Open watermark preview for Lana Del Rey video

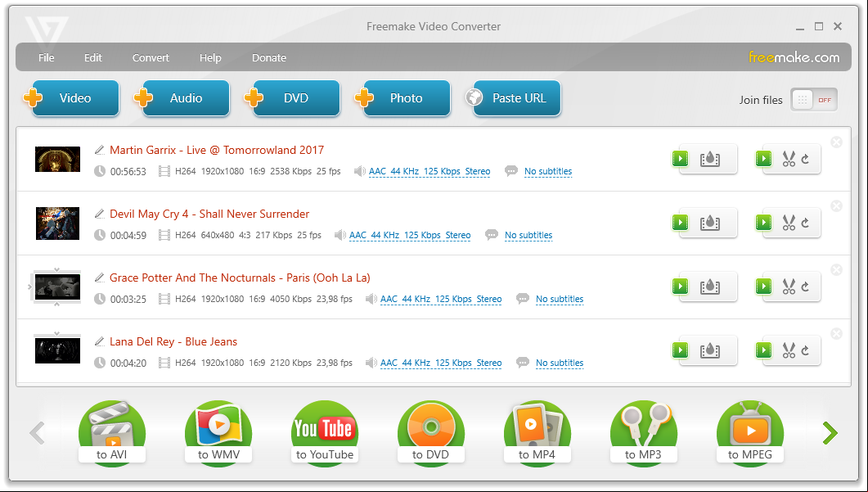pos(704,350)
